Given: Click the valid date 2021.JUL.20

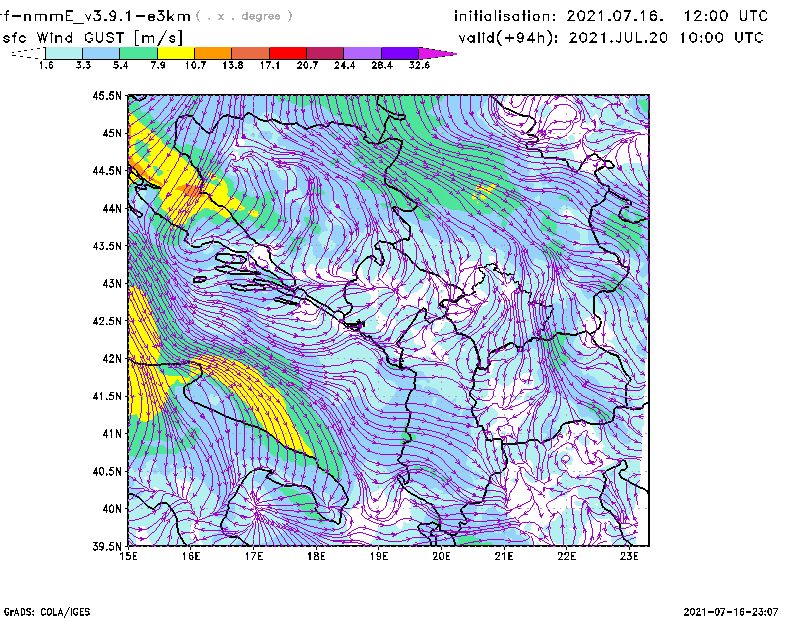Looking at the screenshot, I should tap(618, 38).
